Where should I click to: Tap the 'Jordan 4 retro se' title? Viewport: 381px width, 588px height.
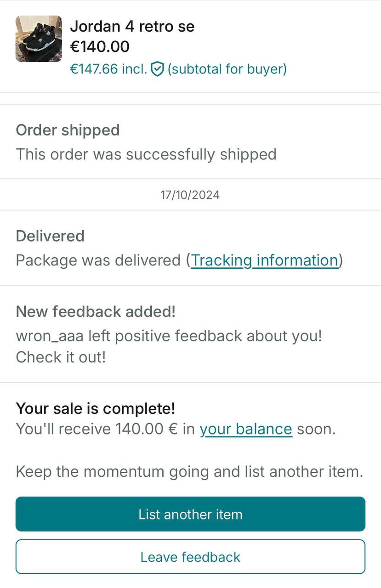(132, 27)
